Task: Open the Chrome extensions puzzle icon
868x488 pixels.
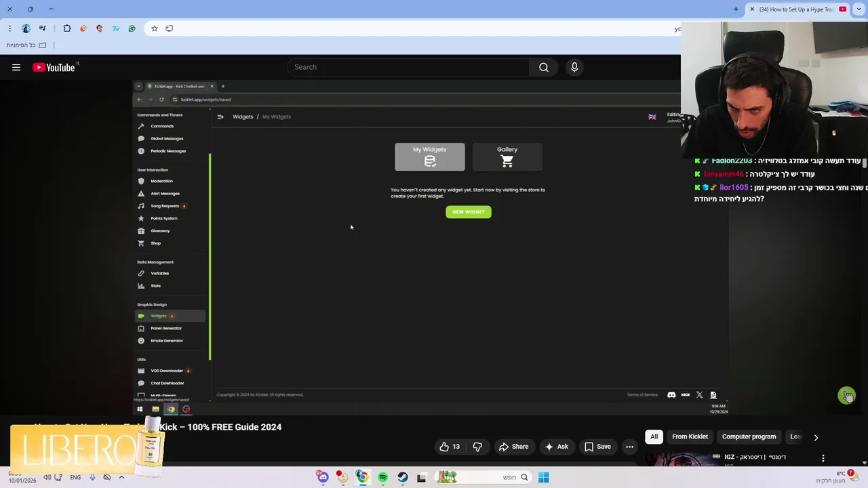Action: (66, 28)
